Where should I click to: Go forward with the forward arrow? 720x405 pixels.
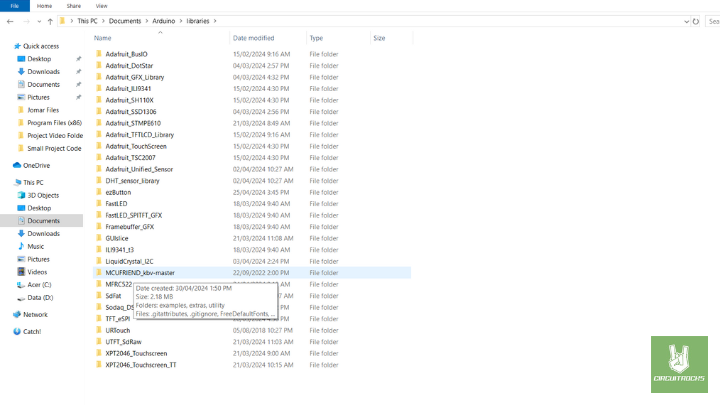(x=26, y=21)
